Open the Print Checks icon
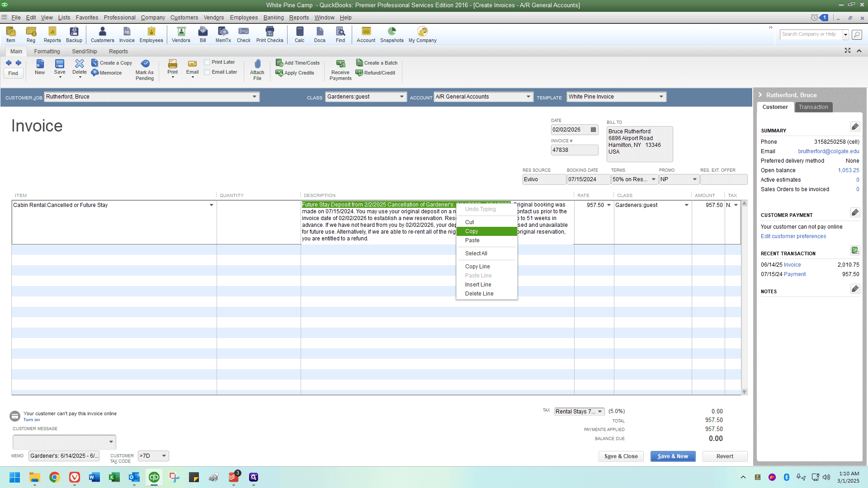Screen dimensions: 868x488 [270, 34]
